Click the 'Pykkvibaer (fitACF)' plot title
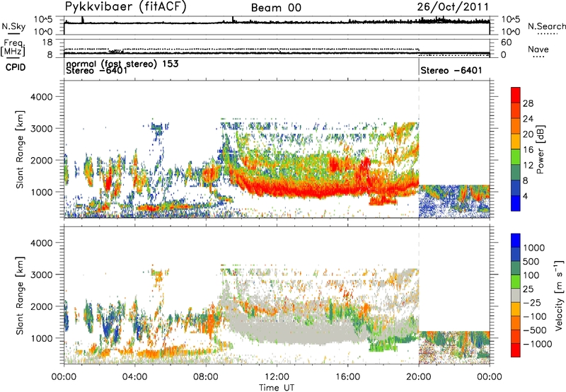Image resolution: width=566 pixels, height=392 pixels. (126, 6)
